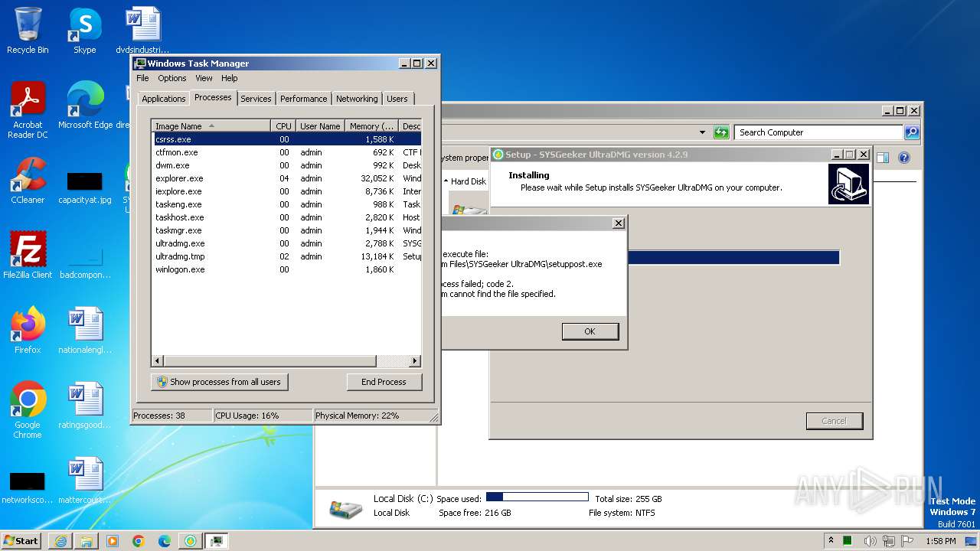Sort processes by CPU column
This screenshot has height=551, width=980.
coord(283,126)
